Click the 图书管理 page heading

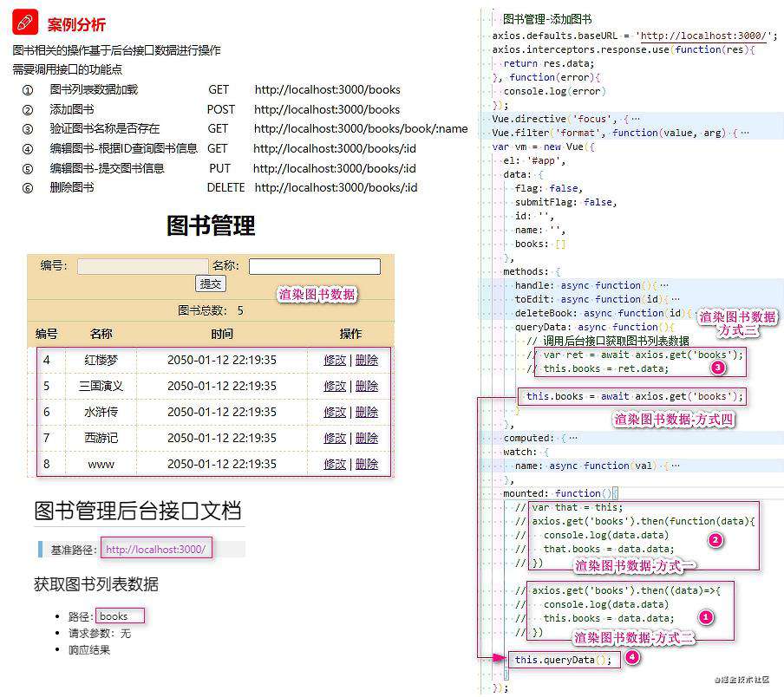211,225
